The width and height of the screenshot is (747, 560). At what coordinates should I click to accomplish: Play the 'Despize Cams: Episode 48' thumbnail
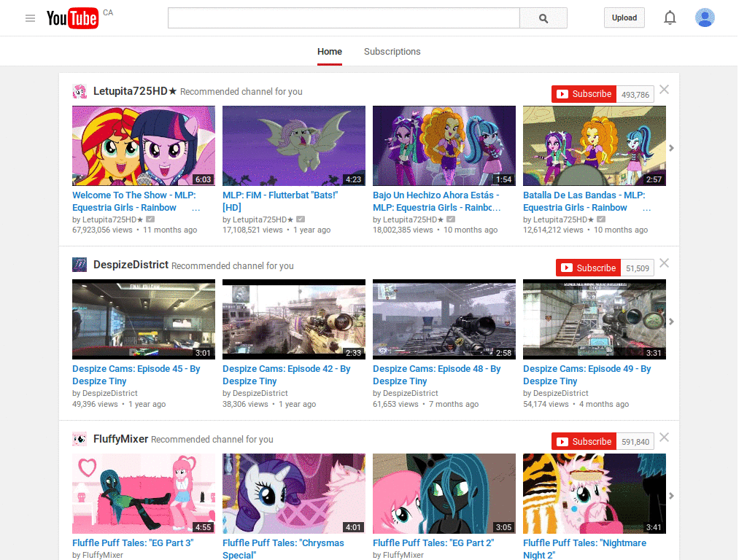444,319
